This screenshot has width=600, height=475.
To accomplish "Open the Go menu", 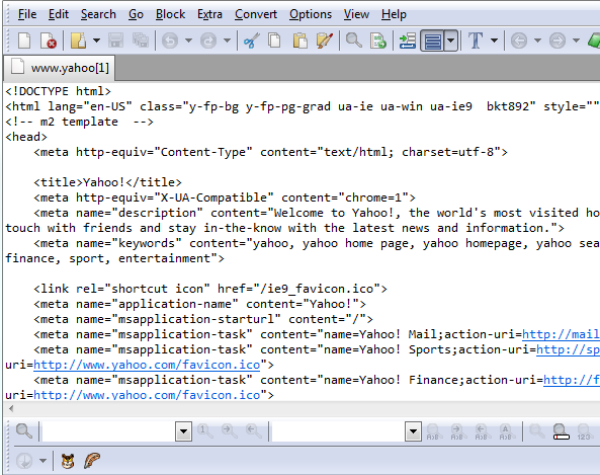I will click(x=136, y=14).
